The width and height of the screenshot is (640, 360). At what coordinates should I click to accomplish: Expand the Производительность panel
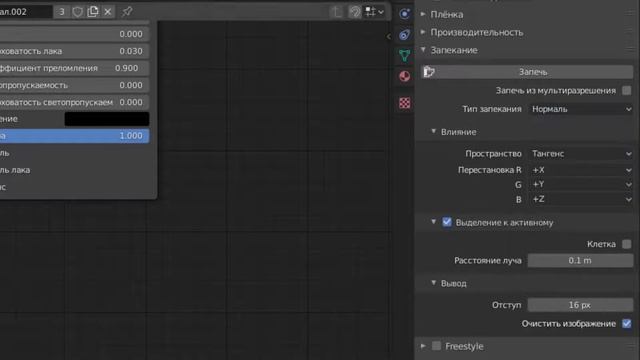coord(423,32)
